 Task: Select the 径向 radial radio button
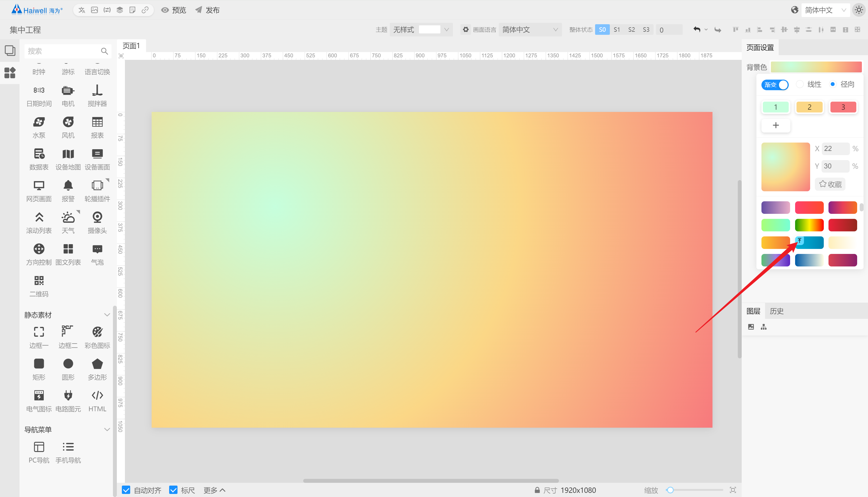click(833, 84)
